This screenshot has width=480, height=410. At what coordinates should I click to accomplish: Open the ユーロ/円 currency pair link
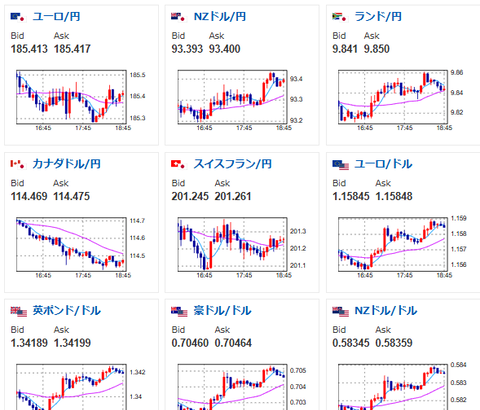click(x=56, y=16)
